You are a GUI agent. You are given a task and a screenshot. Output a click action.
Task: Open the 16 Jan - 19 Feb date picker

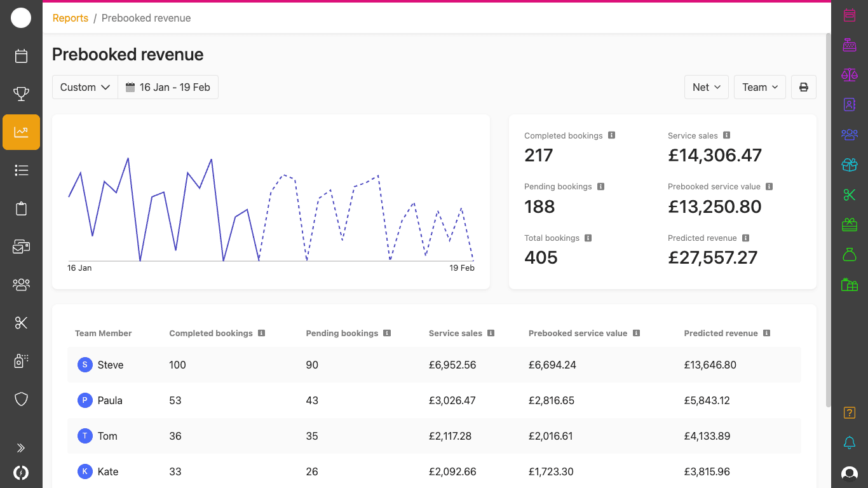168,87
